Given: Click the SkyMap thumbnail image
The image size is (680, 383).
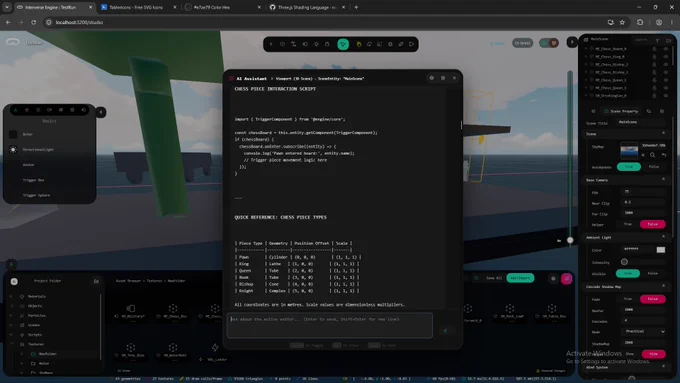Looking at the screenshot, I should click(629, 150).
